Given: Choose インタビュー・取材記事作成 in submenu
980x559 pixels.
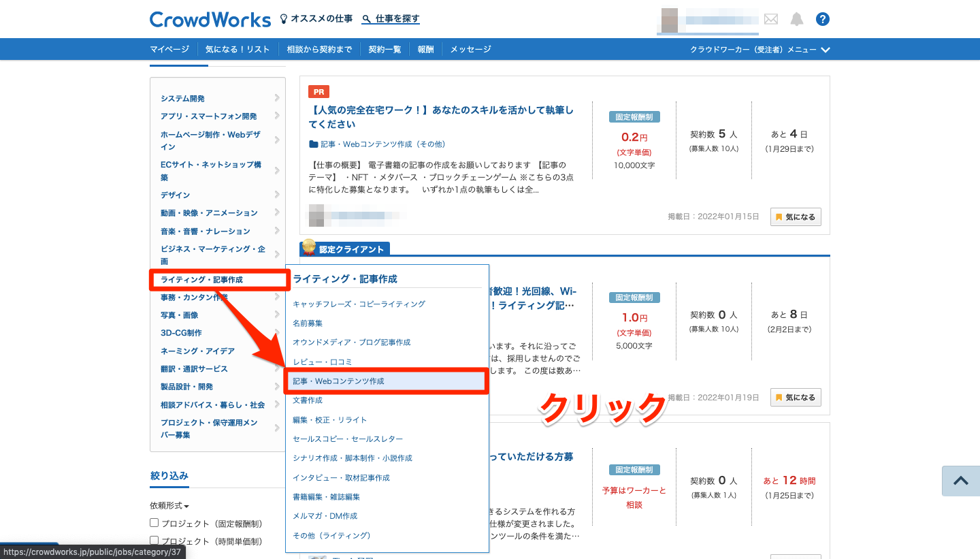Looking at the screenshot, I should tap(341, 477).
